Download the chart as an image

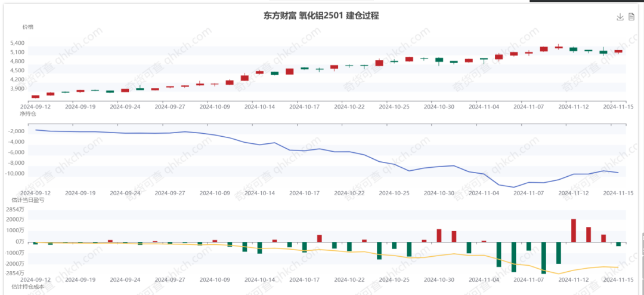click(620, 17)
